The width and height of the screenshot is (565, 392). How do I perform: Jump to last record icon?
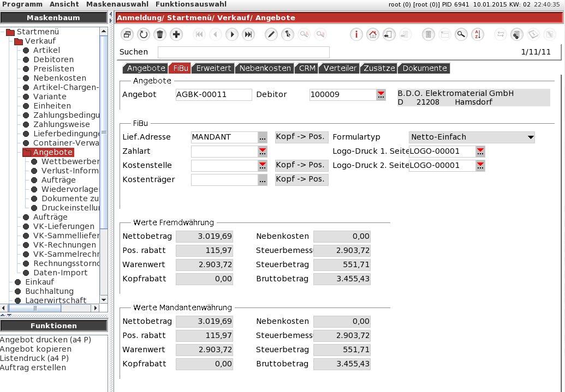(248, 34)
